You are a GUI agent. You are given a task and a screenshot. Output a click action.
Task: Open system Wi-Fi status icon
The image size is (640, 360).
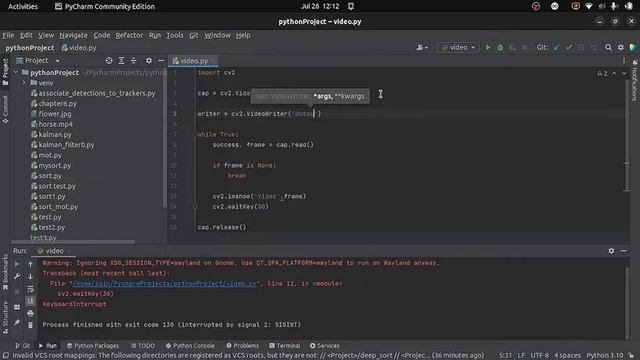click(x=589, y=6)
